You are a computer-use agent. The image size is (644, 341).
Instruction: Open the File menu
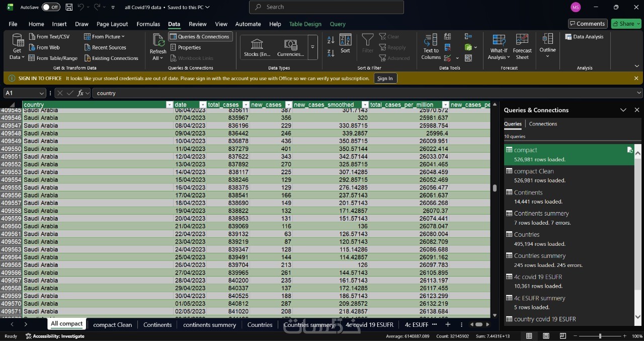13,24
